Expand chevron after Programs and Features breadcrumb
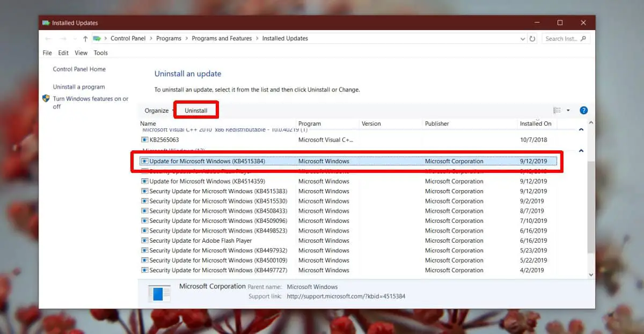 tap(257, 39)
